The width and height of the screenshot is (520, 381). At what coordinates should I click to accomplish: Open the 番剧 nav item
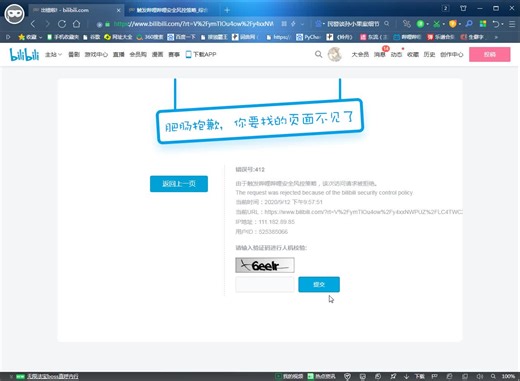74,54
